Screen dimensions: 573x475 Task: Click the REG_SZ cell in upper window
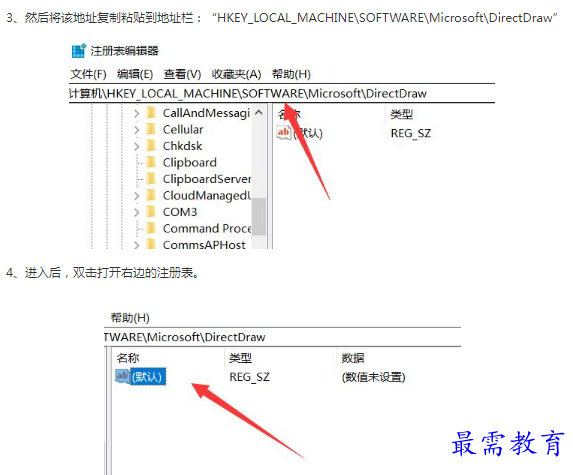pos(411,133)
